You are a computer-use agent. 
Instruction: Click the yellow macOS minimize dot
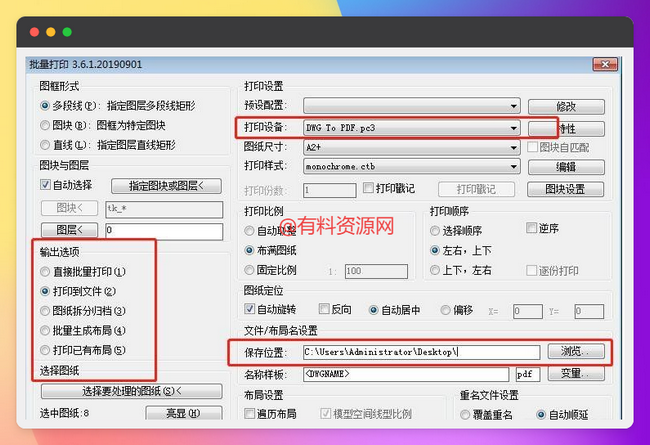(x=51, y=32)
